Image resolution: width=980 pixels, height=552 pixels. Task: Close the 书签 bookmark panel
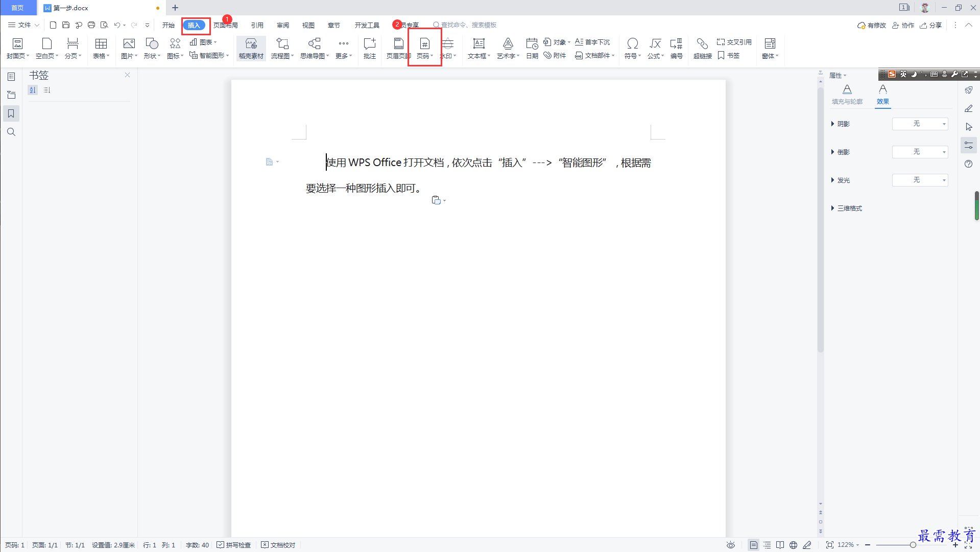pos(128,75)
